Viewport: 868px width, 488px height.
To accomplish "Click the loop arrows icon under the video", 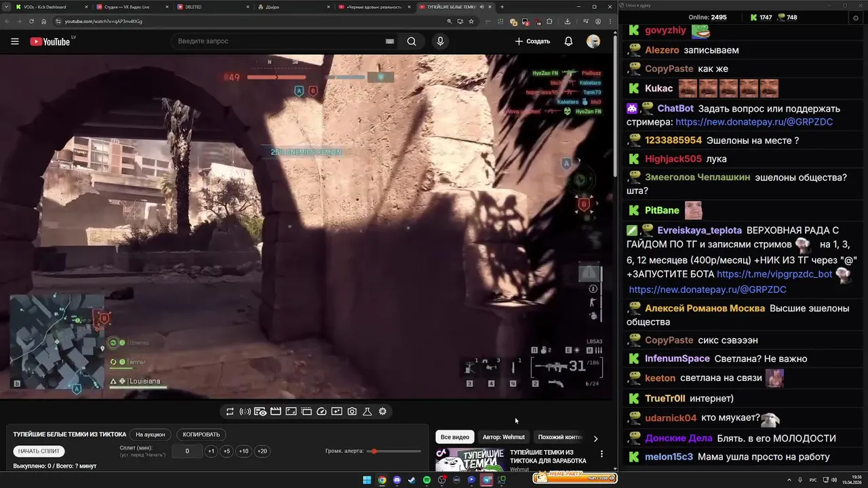I will 230,411.
